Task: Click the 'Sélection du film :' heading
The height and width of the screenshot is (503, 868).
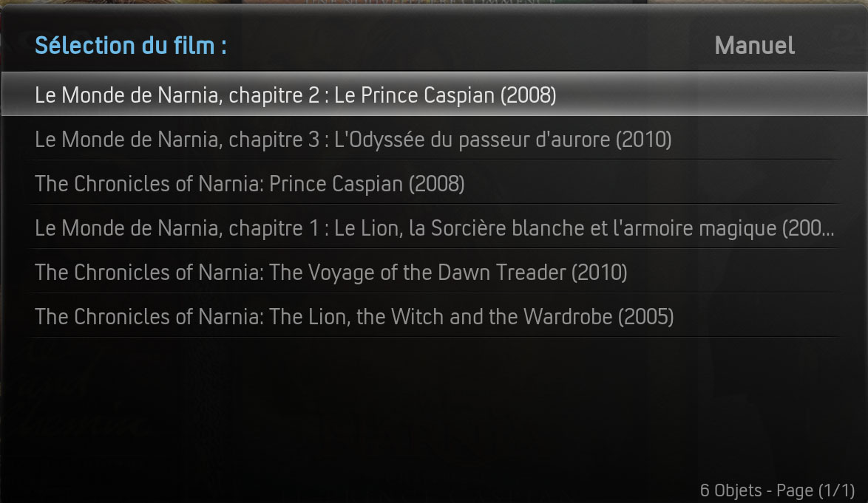Action: pyautogui.click(x=131, y=46)
